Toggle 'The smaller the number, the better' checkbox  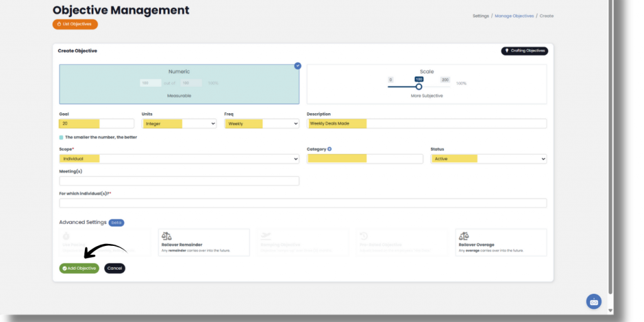61,136
